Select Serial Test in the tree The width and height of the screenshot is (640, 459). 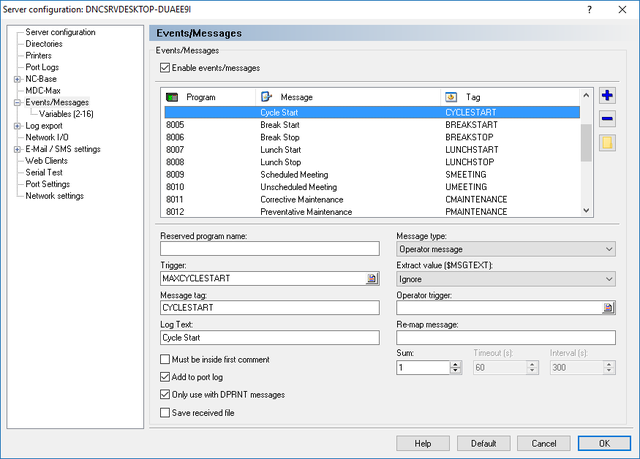pyautogui.click(x=44, y=173)
